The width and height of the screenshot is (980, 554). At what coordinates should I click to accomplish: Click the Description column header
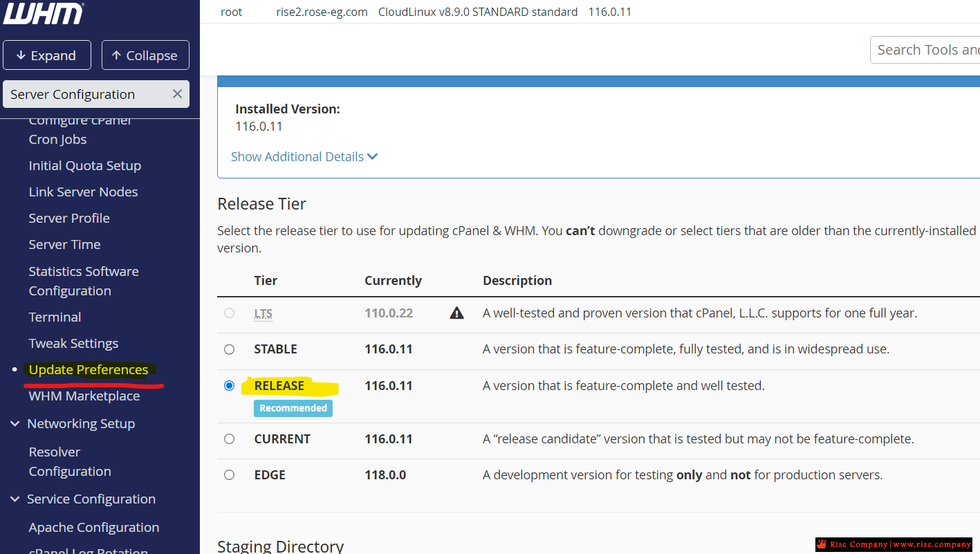coord(517,281)
